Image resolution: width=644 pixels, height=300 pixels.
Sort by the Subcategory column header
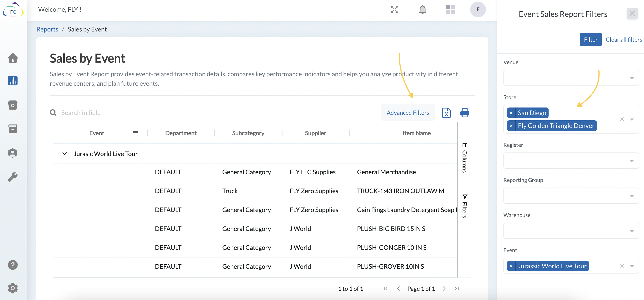(248, 133)
